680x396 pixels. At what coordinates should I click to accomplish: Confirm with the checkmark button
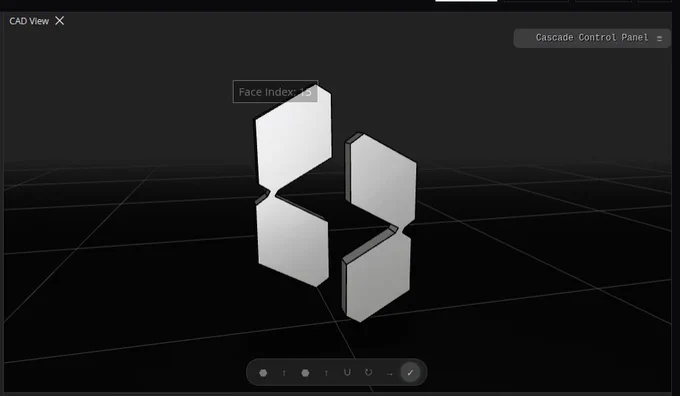pos(410,373)
